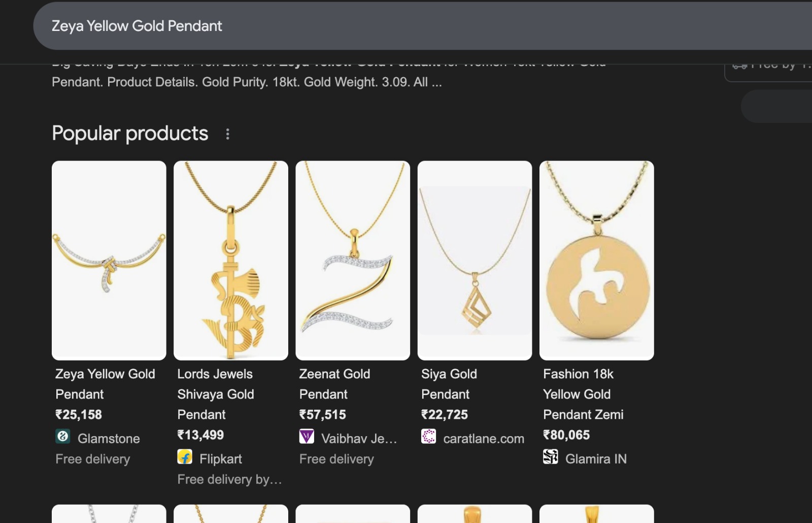Click the ₹80,065 Glamira pendant price
812x523 pixels.
(x=566, y=435)
